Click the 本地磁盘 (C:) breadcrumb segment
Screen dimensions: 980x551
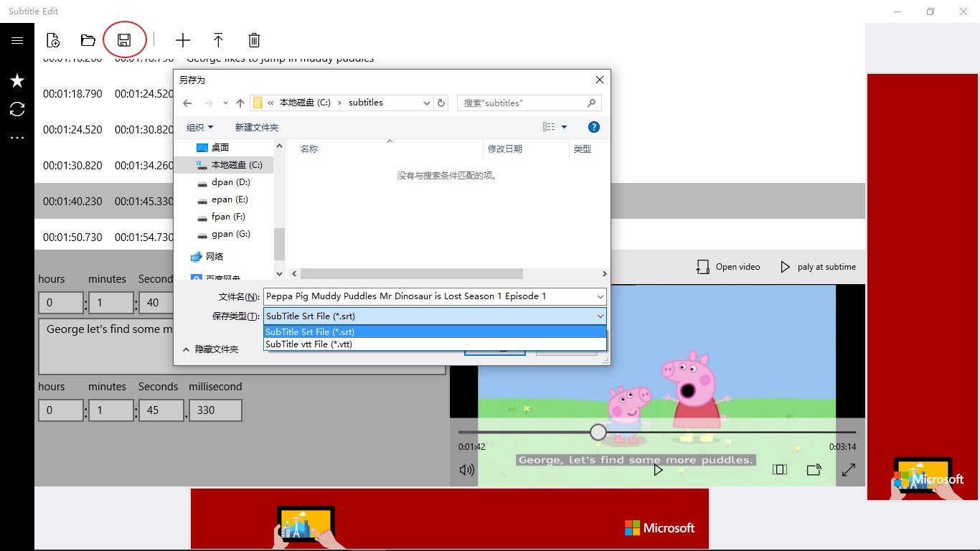pos(305,103)
